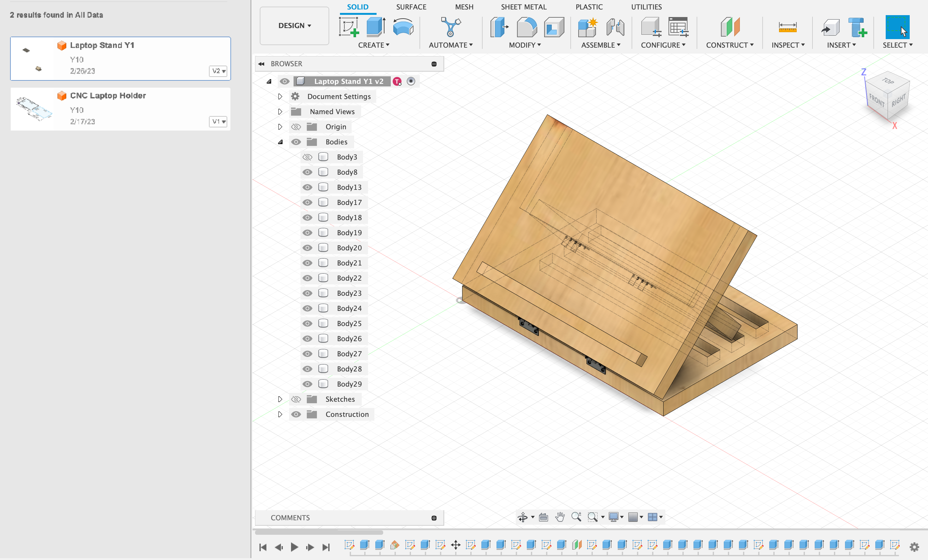Expand the Origin folder

279,126
